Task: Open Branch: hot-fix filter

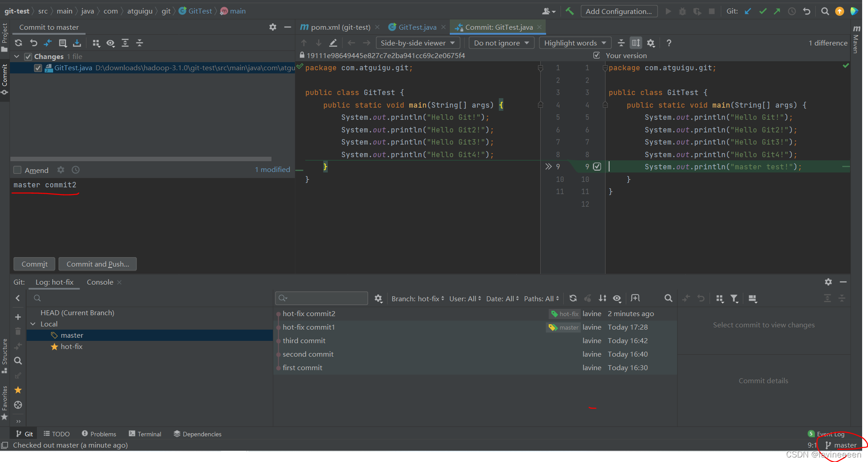Action: tap(418, 299)
